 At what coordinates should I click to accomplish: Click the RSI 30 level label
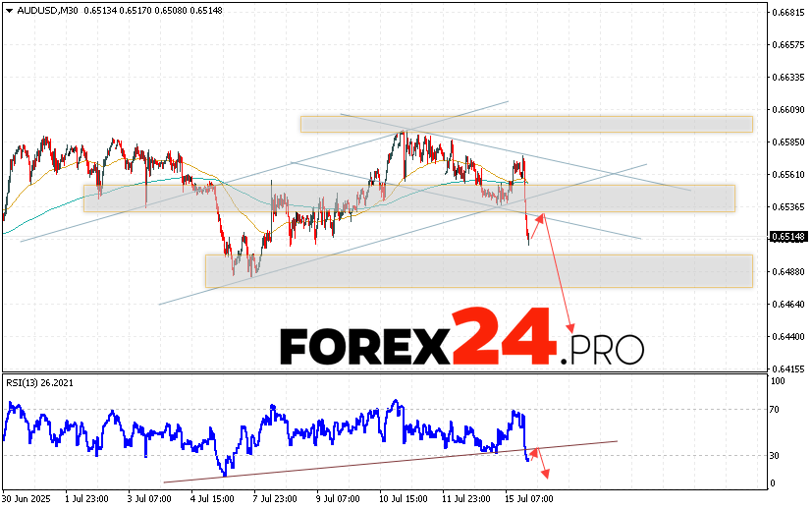pyautogui.click(x=776, y=455)
